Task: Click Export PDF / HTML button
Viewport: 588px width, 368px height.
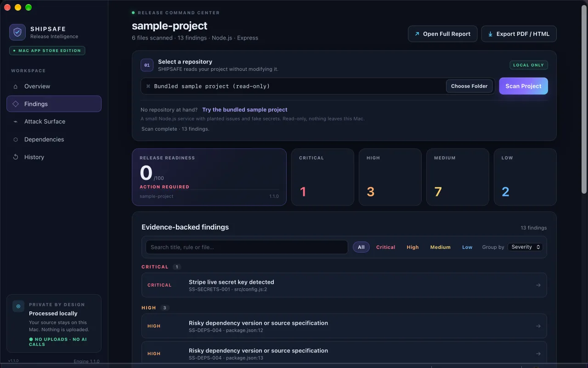Action: 519,34
